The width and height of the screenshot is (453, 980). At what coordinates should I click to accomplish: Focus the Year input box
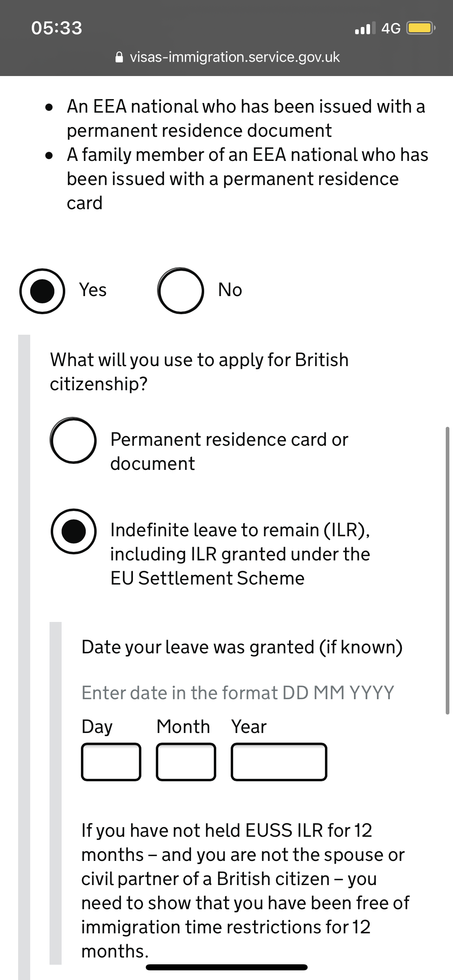(x=279, y=762)
